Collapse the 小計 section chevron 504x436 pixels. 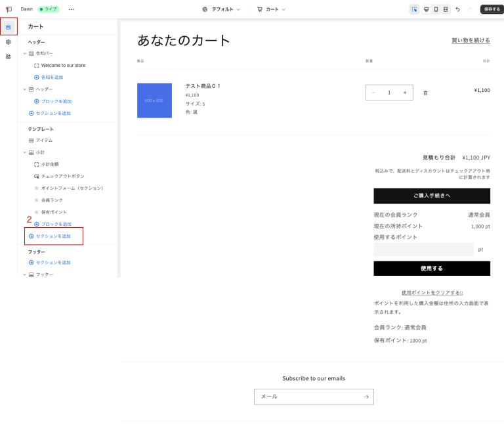[24, 152]
